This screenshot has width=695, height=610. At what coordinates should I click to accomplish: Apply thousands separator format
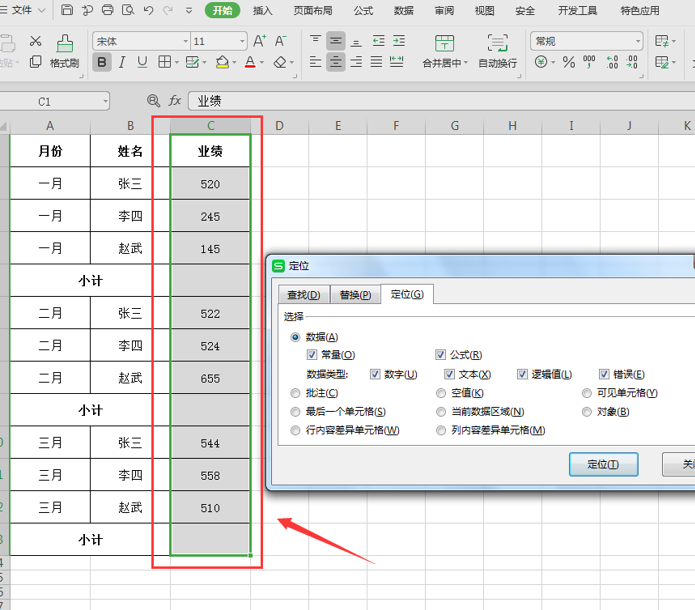[589, 62]
